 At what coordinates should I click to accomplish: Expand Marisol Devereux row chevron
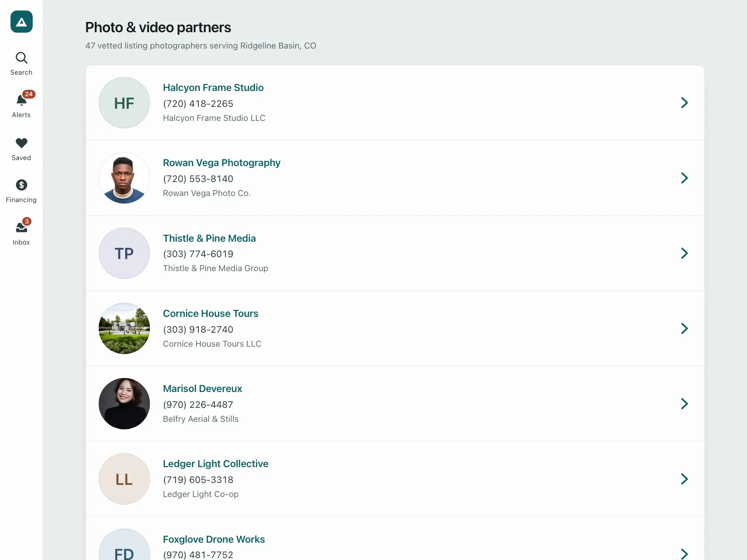pos(684,404)
